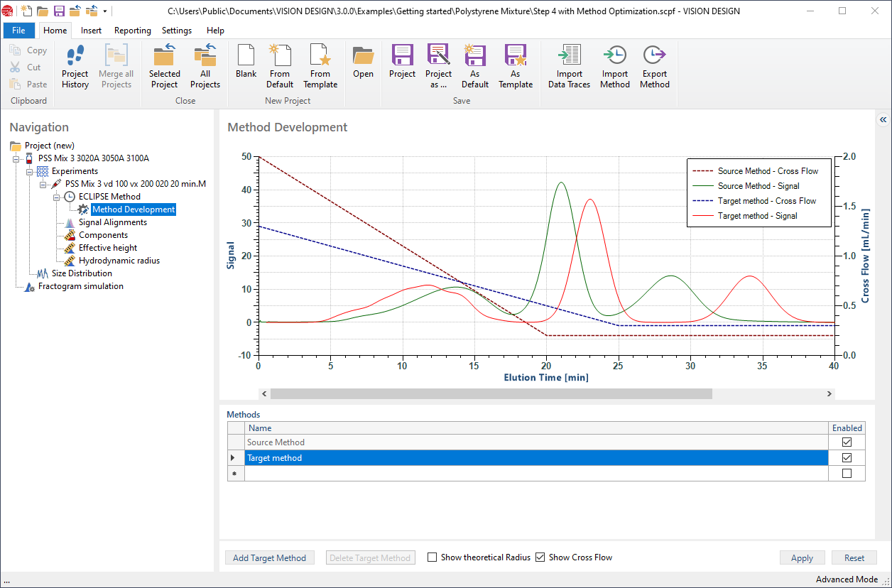Uncheck Enabled for Source Method row
This screenshot has width=892, height=588.
click(x=847, y=442)
